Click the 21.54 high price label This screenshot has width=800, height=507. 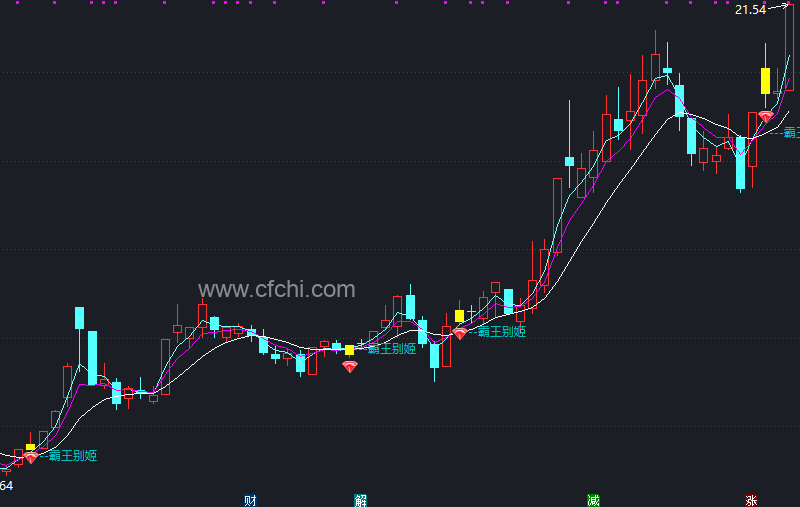tap(750, 10)
